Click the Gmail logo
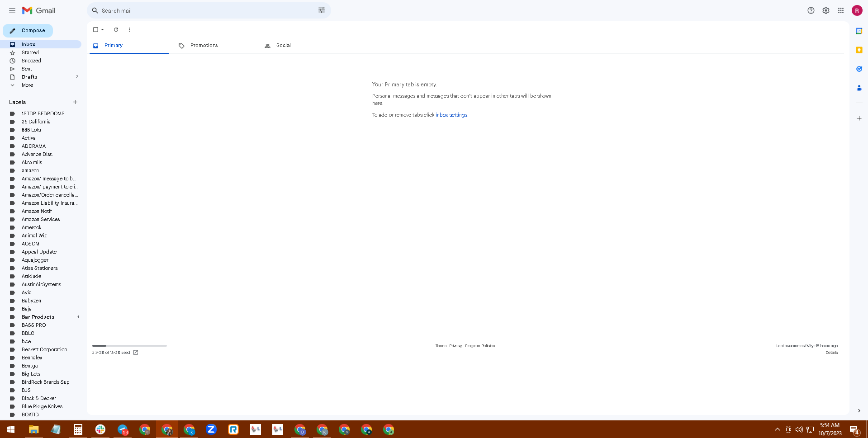868x438 pixels. (39, 10)
